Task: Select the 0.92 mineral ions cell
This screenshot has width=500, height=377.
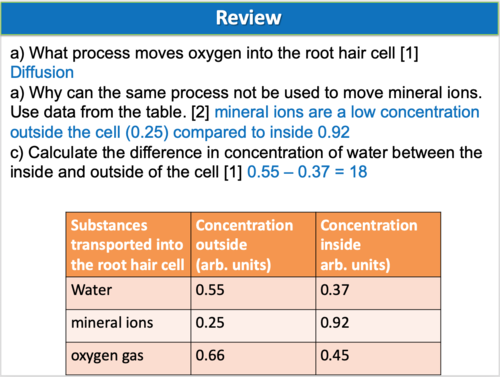Action: click(378, 326)
